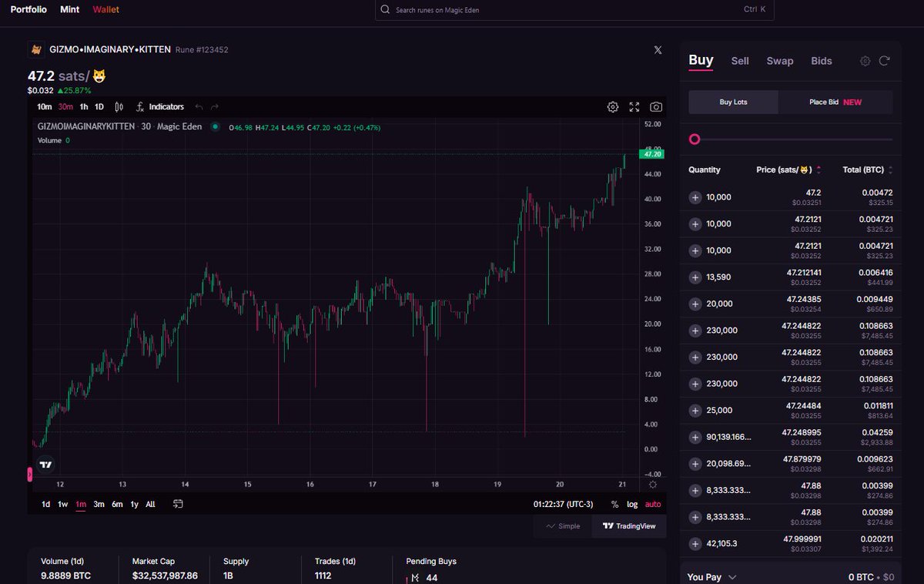Focus the Search runes on Magic Eden field

[574, 10]
